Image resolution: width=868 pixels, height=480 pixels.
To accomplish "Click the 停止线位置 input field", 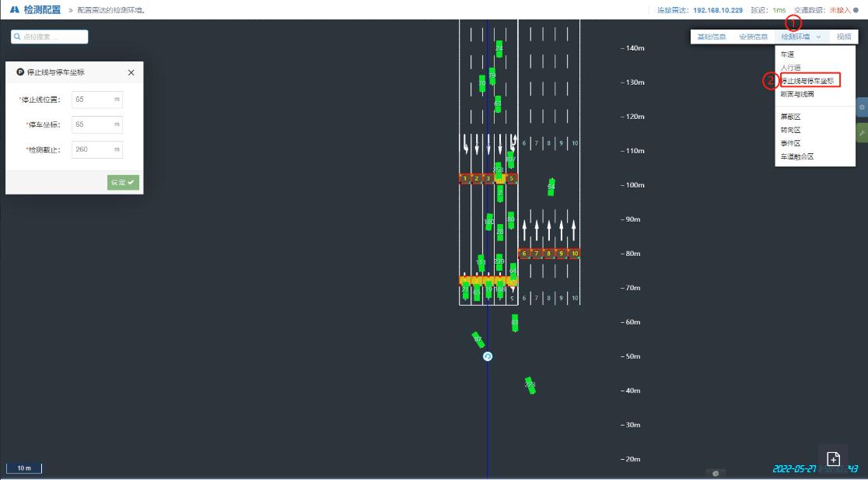I will pyautogui.click(x=96, y=100).
